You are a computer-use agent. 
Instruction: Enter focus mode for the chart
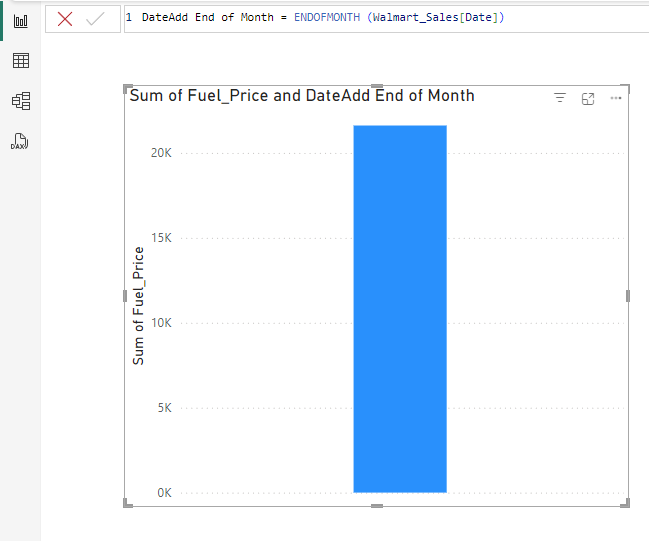pyautogui.click(x=588, y=98)
